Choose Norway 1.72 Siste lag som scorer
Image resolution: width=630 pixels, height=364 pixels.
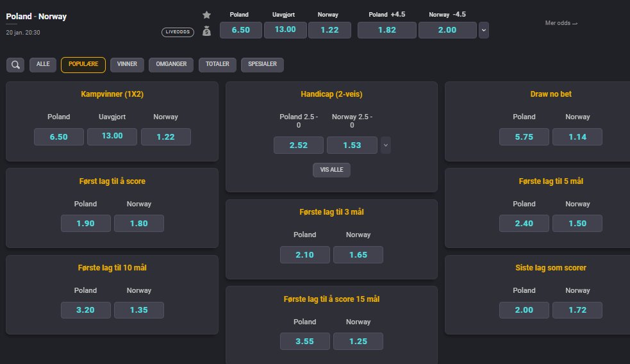coord(577,310)
